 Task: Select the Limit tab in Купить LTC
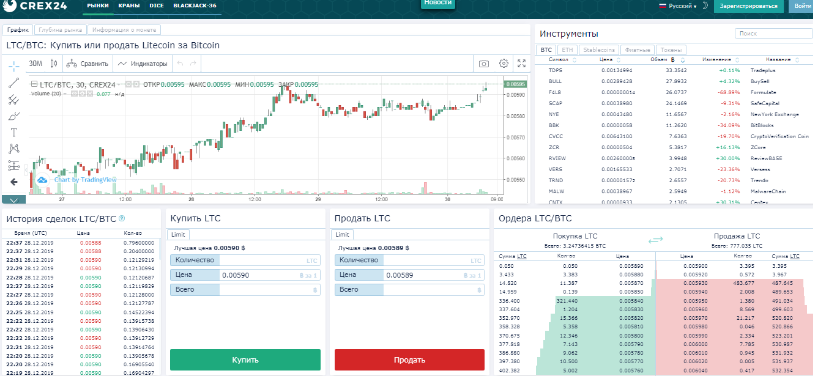pyautogui.click(x=178, y=235)
